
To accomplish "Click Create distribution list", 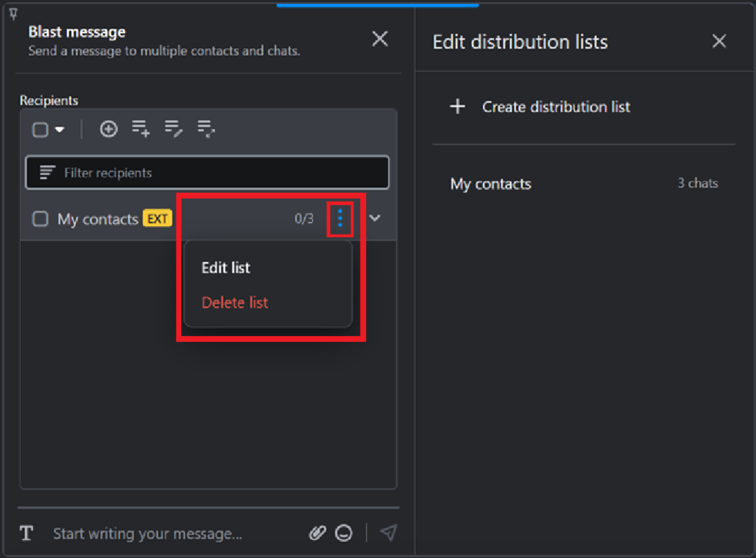I will [x=540, y=107].
